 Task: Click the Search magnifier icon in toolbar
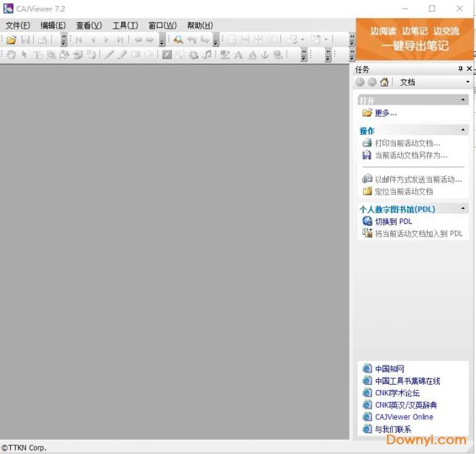pos(178,40)
